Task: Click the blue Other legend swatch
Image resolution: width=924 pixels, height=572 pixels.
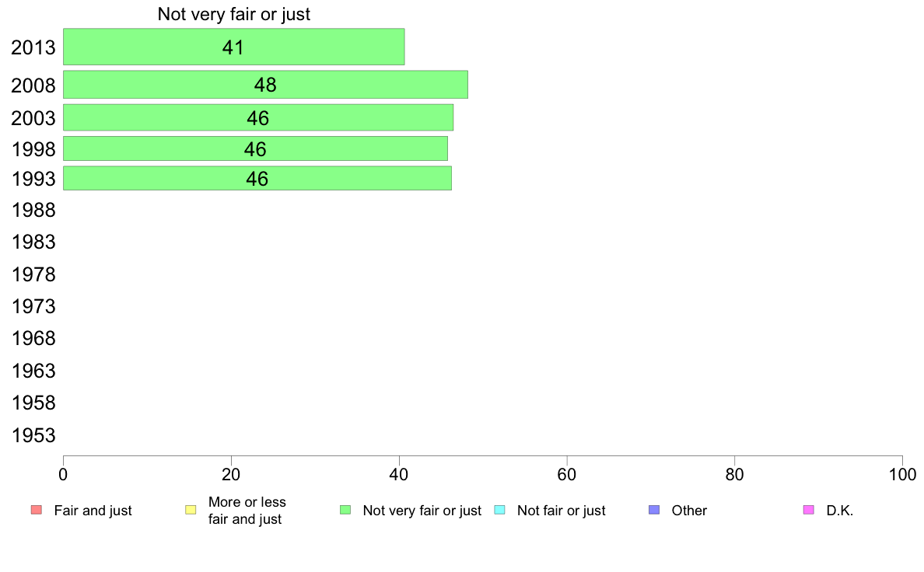Action: (x=654, y=510)
